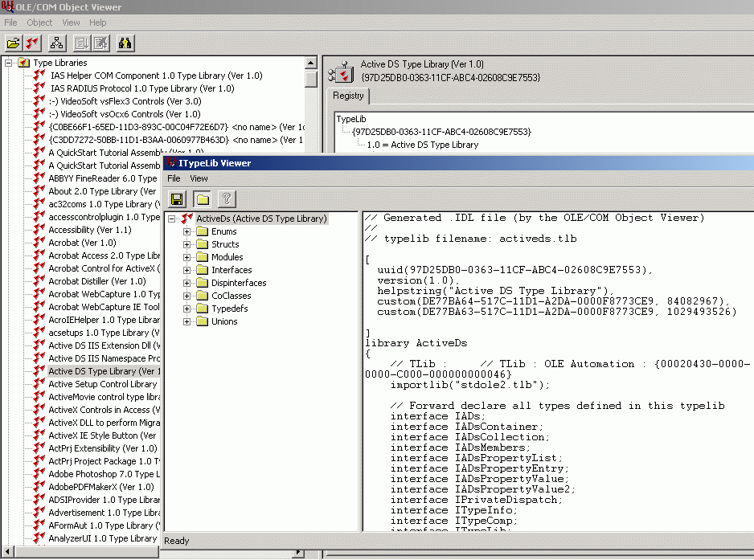
Task: Click the question mark help icon
Action: coord(227,199)
